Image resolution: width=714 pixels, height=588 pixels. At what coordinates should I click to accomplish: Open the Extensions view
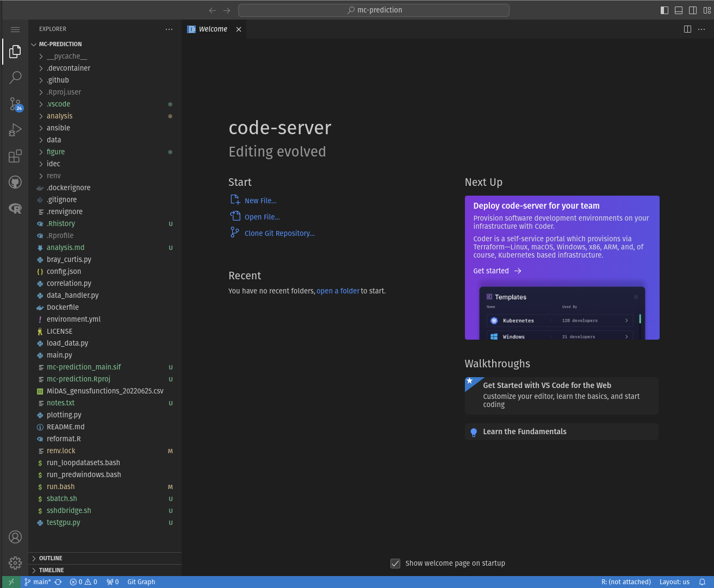15,156
